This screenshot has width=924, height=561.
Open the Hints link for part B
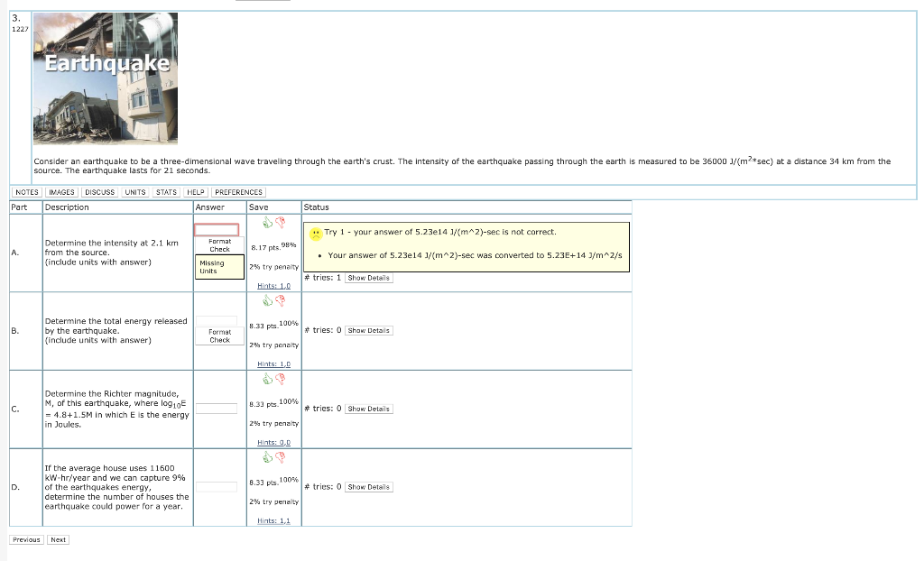tap(273, 364)
